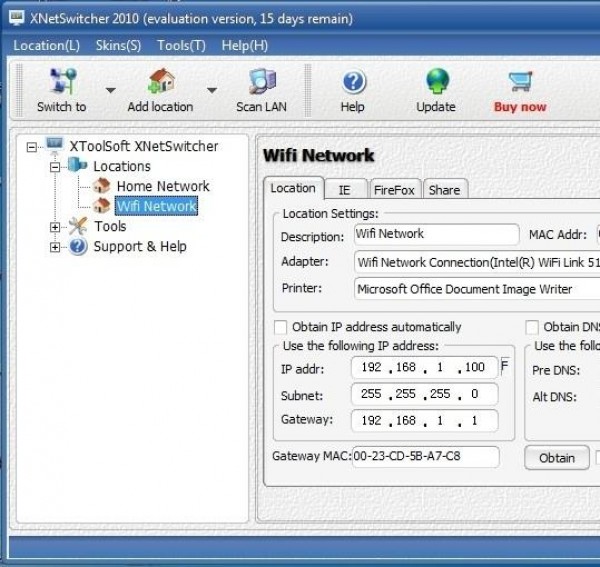Viewport: 600px width, 567px height.
Task: Click the Obtain button
Action: (557, 458)
